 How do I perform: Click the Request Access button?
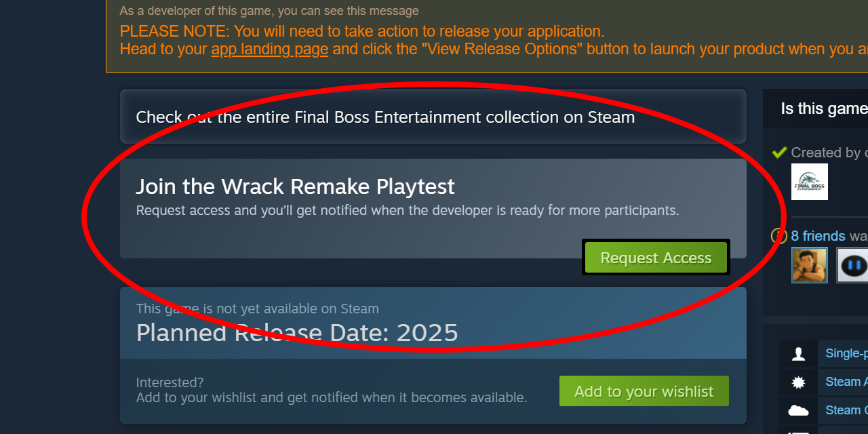coord(656,258)
